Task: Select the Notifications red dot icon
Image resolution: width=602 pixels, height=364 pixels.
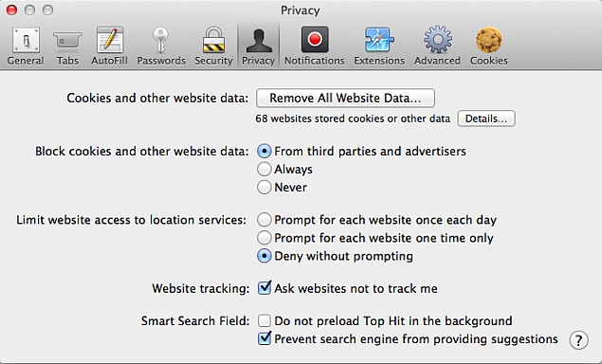Action: [x=315, y=46]
